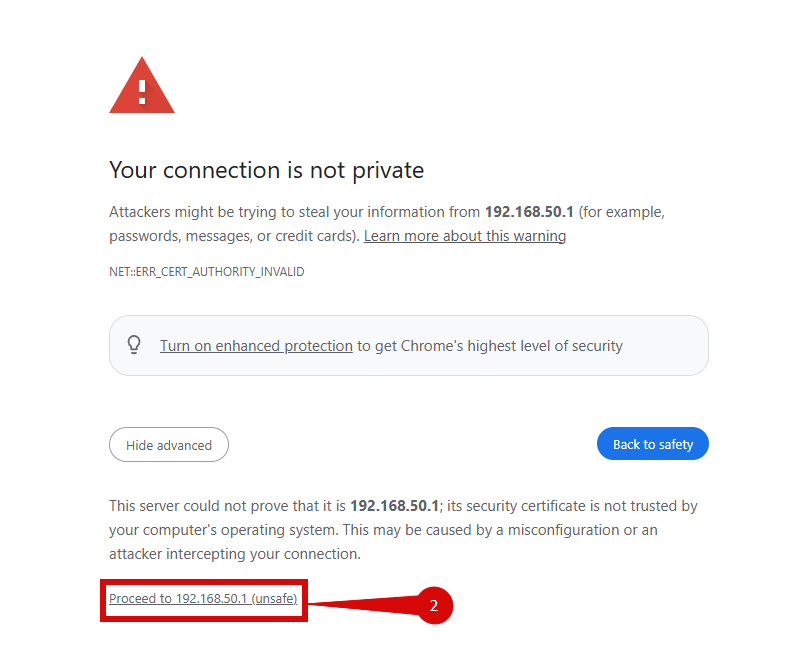The height and width of the screenshot is (664, 812).
Task: Click the 'passwords, messages, or credit cards' text
Action: pos(230,236)
